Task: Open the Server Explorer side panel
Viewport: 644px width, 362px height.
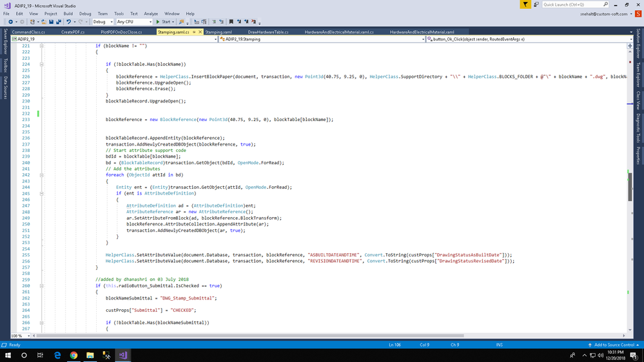Action: click(5, 41)
